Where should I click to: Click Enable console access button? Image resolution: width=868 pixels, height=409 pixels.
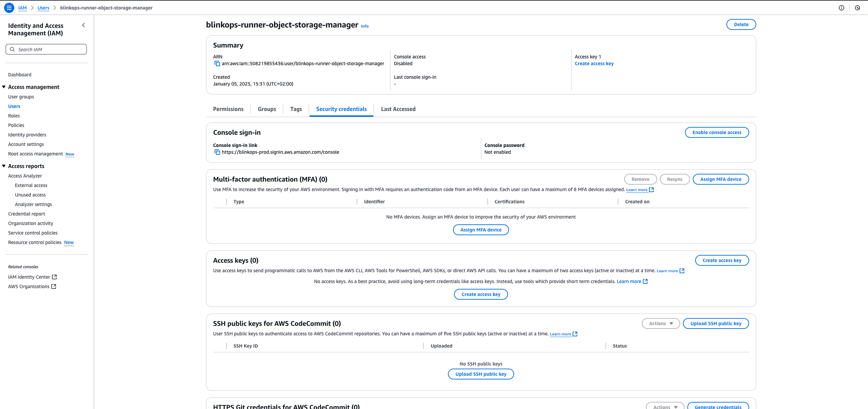pos(717,132)
